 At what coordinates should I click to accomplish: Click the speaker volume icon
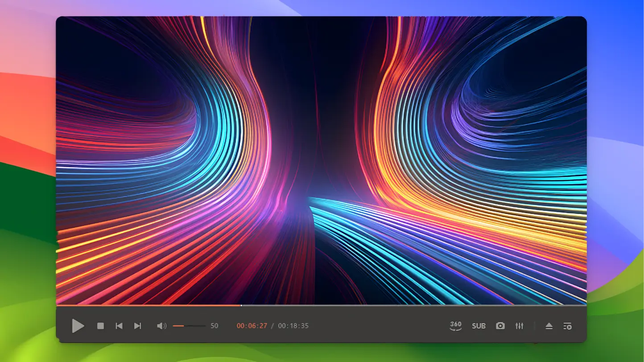(x=161, y=326)
